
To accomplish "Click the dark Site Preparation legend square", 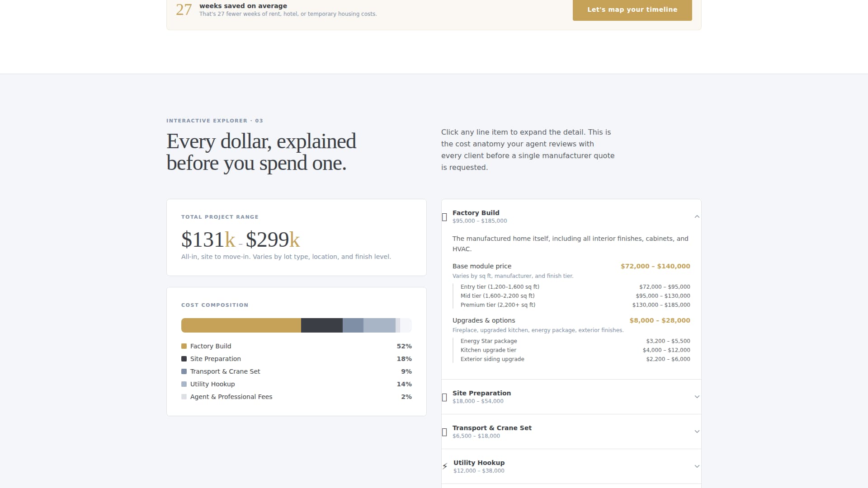I will pyautogui.click(x=184, y=358).
